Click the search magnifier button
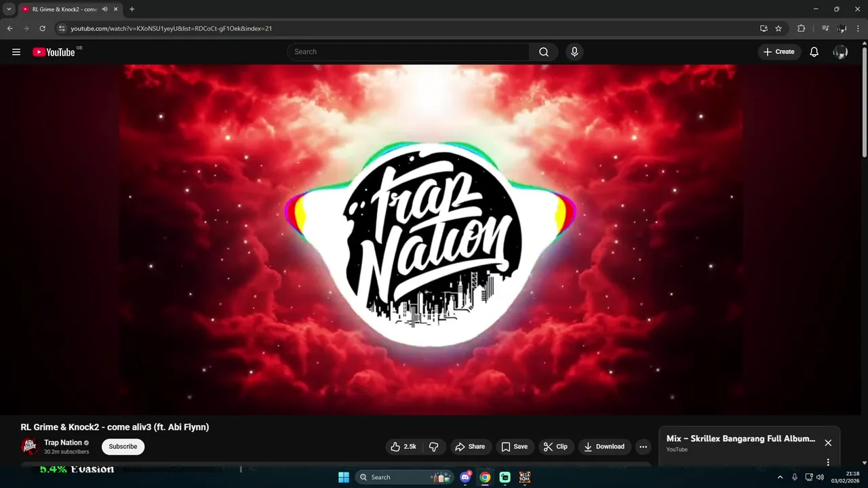This screenshot has height=488, width=868. coord(544,52)
